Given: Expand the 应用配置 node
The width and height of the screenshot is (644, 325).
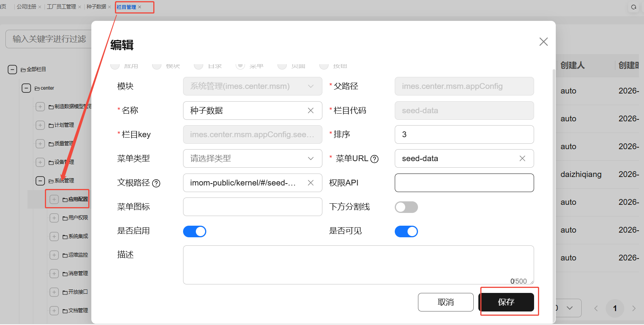Looking at the screenshot, I should click(x=54, y=199).
